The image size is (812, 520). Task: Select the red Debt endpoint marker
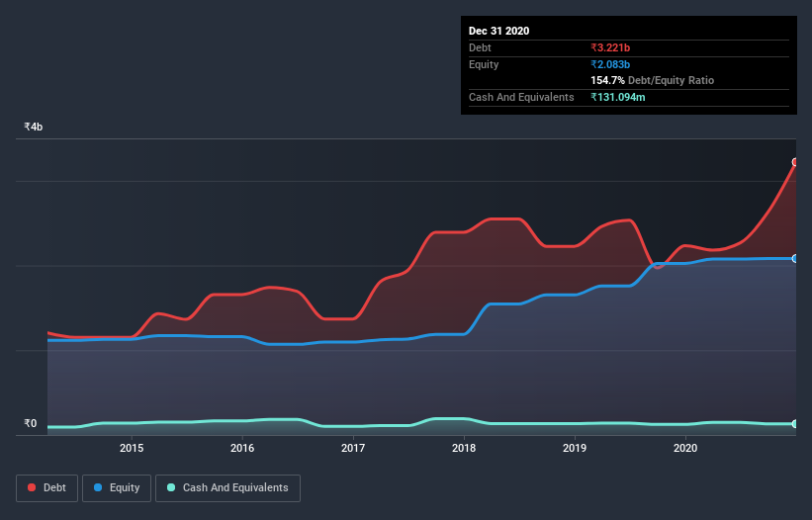pyautogui.click(x=795, y=162)
